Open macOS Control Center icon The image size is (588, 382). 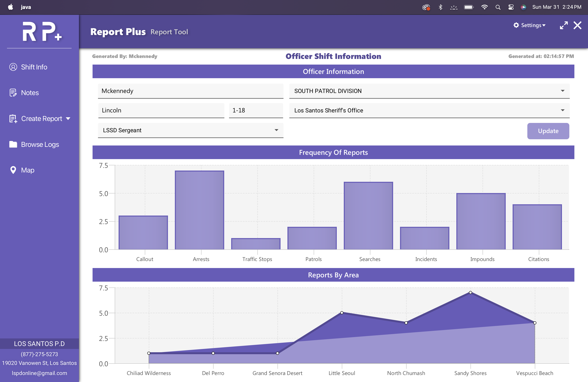click(x=511, y=7)
